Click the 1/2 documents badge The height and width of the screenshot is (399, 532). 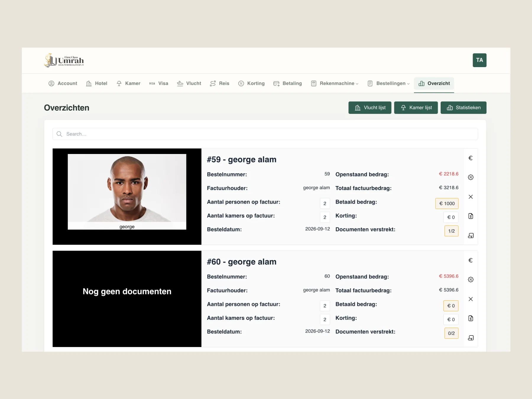pos(451,231)
